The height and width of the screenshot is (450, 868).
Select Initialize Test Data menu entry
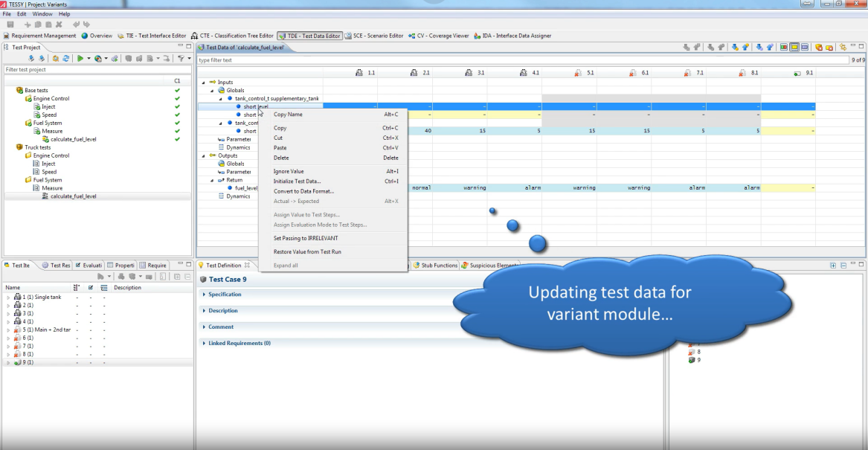[297, 181]
